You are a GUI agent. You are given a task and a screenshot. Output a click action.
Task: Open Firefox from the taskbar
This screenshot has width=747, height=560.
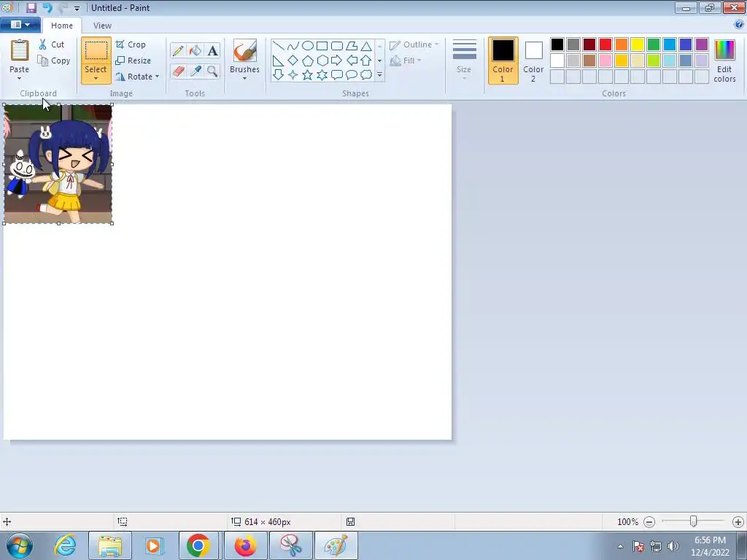245,545
